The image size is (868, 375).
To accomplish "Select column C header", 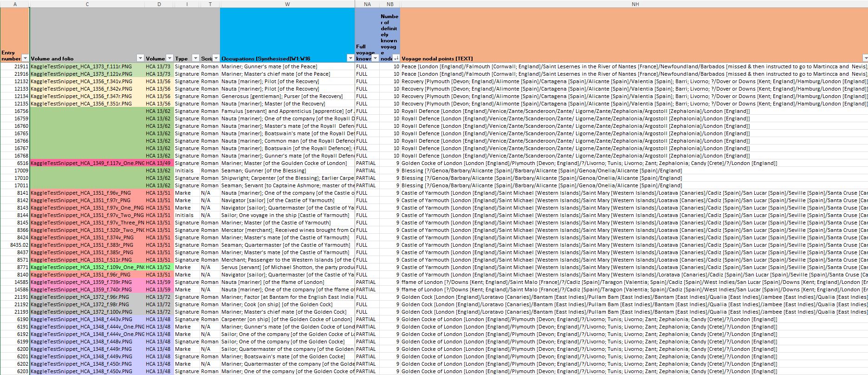I will tap(87, 4).
